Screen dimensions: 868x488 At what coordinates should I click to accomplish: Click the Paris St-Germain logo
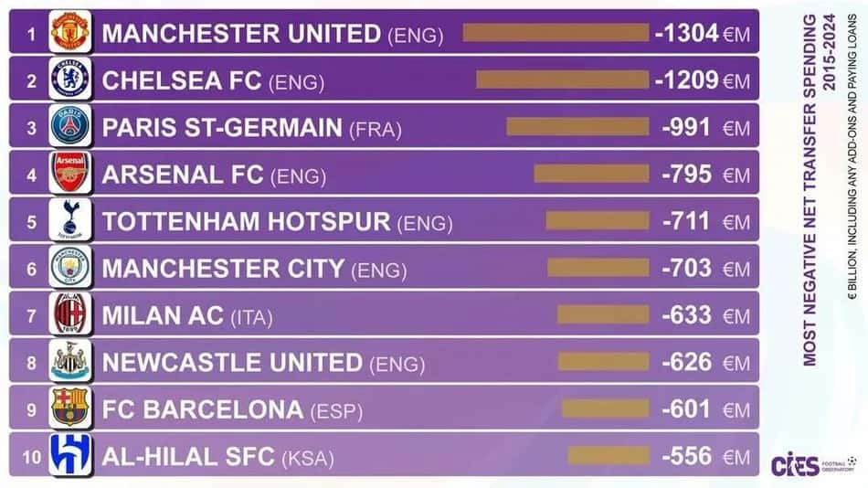pos(69,126)
